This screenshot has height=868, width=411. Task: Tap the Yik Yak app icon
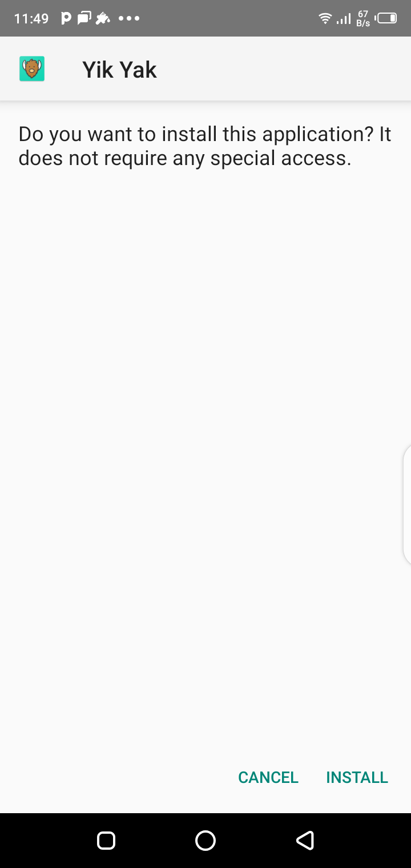click(32, 69)
